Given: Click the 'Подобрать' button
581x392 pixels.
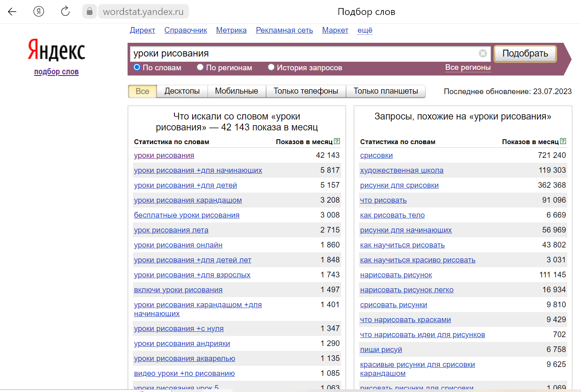Looking at the screenshot, I should click(x=525, y=53).
